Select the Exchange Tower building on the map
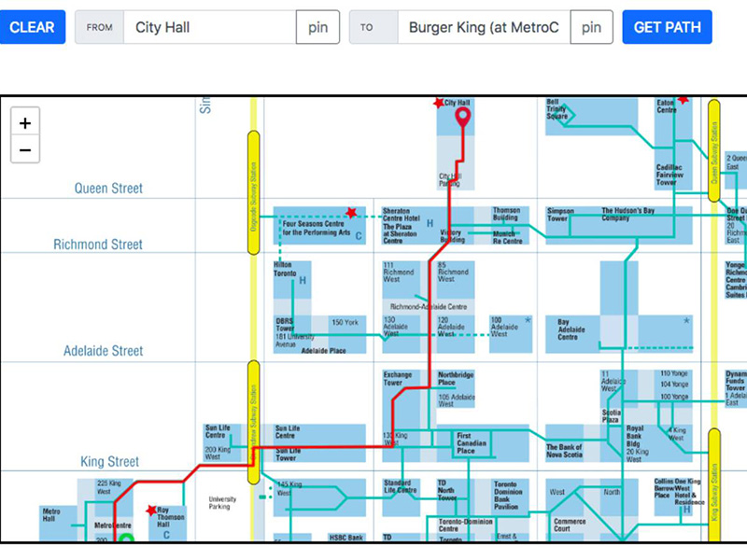747x560 pixels. tap(399, 378)
